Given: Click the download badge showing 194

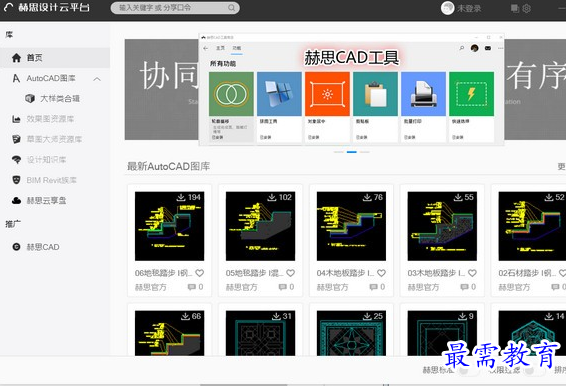Looking at the screenshot, I should tap(188, 197).
